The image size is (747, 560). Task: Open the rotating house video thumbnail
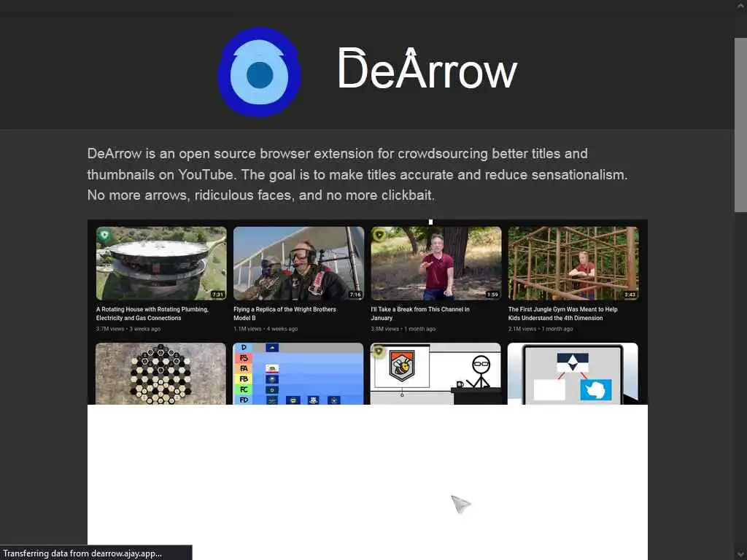pyautogui.click(x=161, y=263)
